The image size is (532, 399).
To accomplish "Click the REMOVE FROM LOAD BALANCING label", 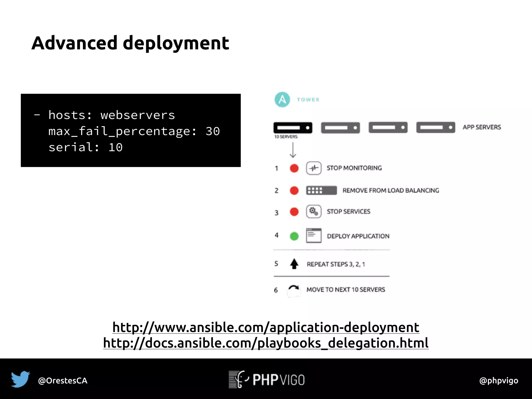I will pyautogui.click(x=391, y=190).
